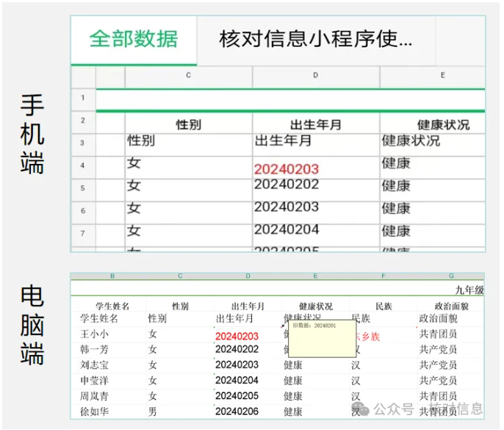The height and width of the screenshot is (430, 504).
Task: Click 健康 in 刘志宝 row
Action: (316, 365)
